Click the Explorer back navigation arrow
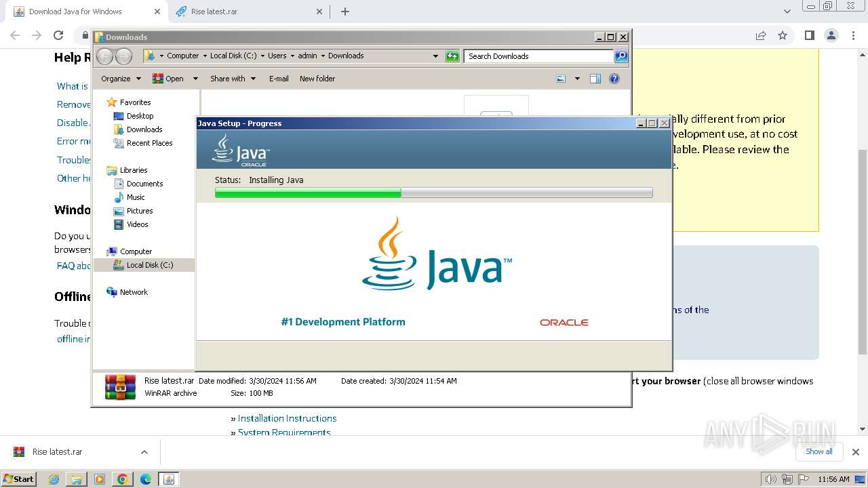Screen dimensions: 868x488 pyautogui.click(x=104, y=56)
